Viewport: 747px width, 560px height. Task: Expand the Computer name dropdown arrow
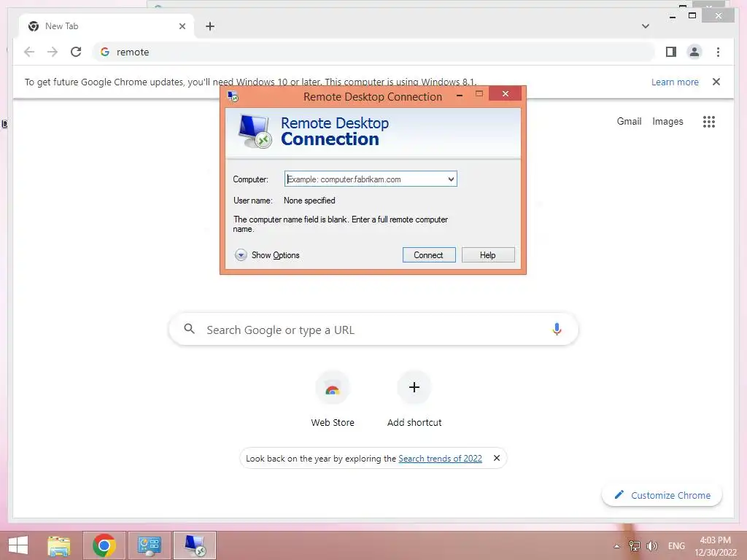451,179
